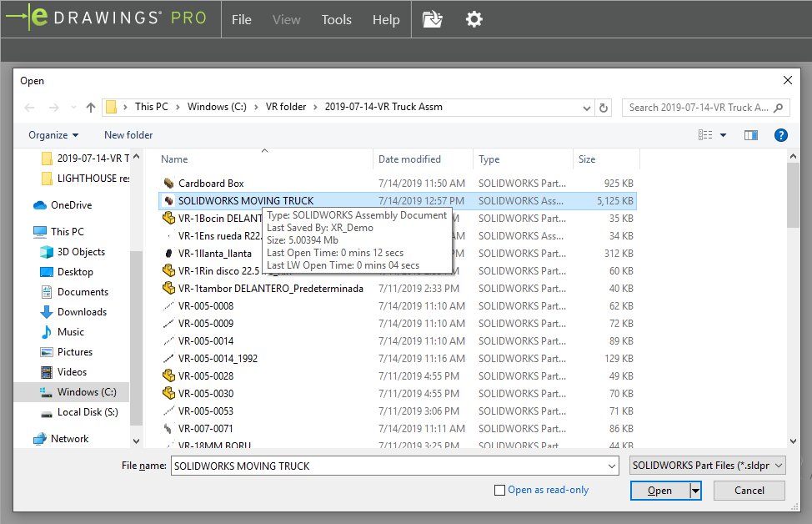Open the Tools menu
The height and width of the screenshot is (524, 812).
pyautogui.click(x=337, y=20)
